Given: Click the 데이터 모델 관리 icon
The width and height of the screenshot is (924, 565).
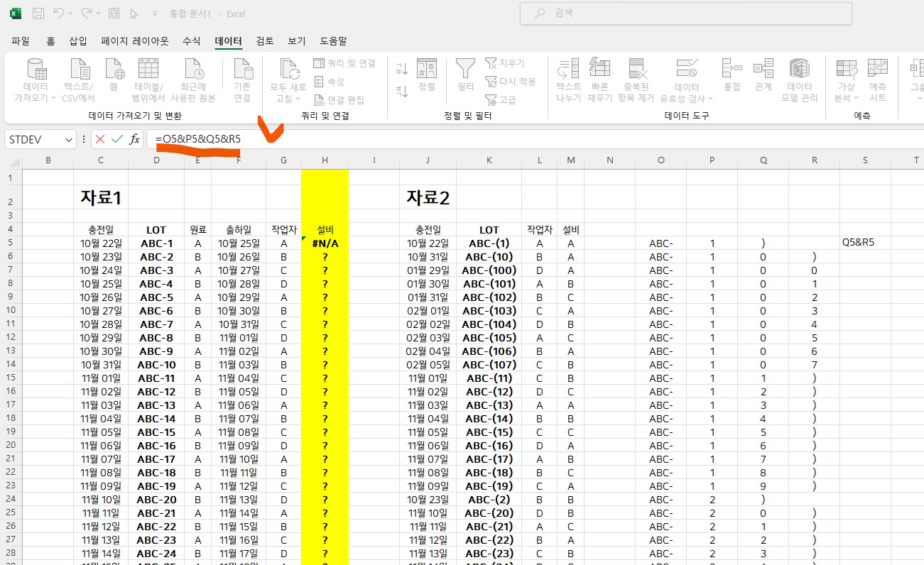Looking at the screenshot, I should [800, 69].
